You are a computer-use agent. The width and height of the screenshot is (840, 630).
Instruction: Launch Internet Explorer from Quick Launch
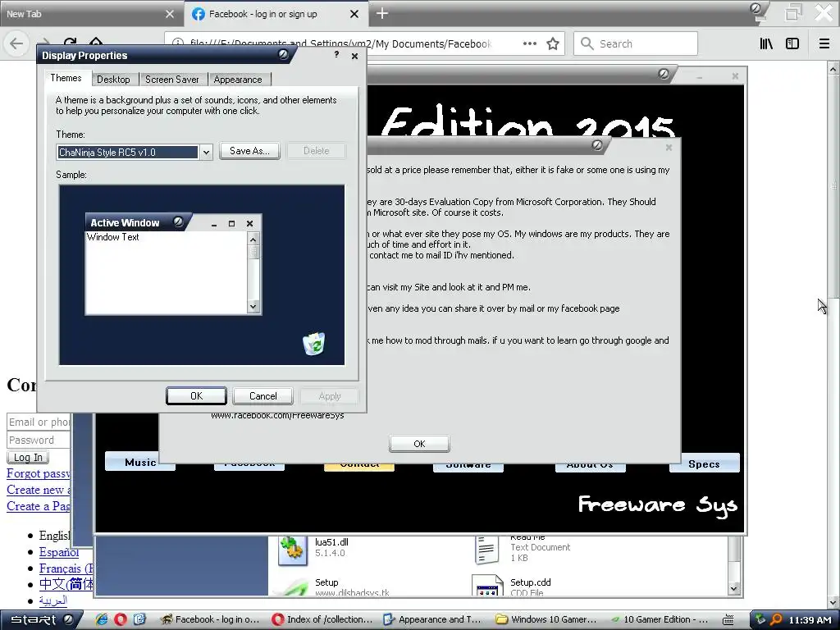point(101,619)
